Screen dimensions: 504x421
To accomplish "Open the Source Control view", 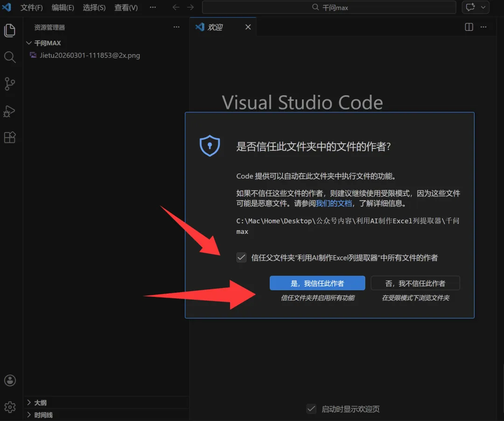I will pyautogui.click(x=10, y=84).
